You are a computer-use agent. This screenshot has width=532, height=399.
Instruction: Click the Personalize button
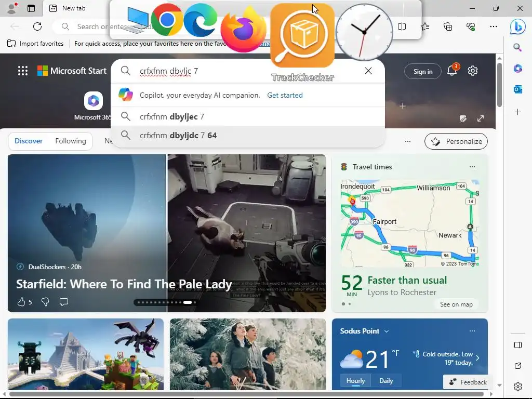point(456,141)
